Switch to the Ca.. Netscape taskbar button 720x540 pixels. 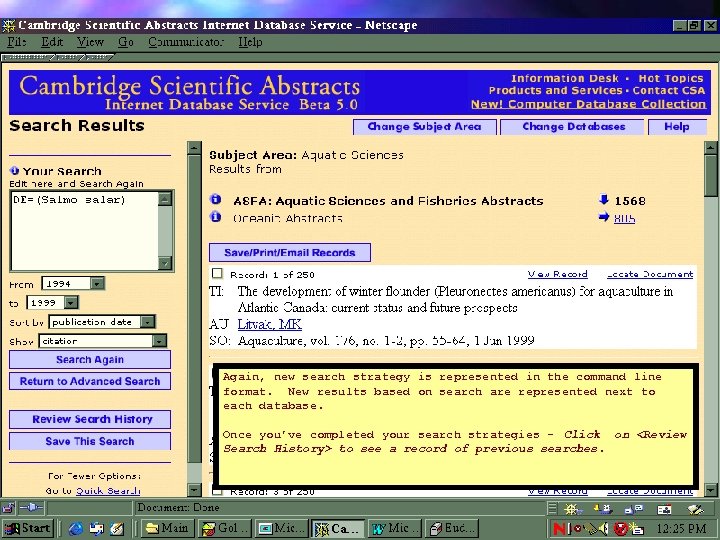click(338, 529)
